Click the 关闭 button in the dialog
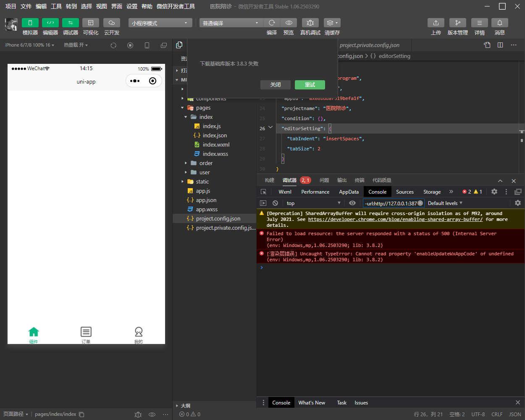This screenshot has width=525, height=420. (276, 85)
